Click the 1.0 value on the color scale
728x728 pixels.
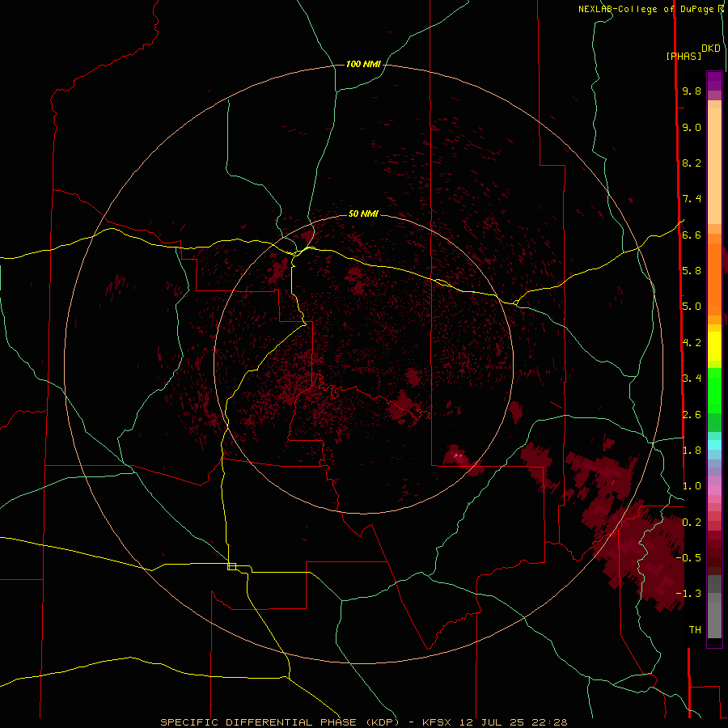[692, 486]
